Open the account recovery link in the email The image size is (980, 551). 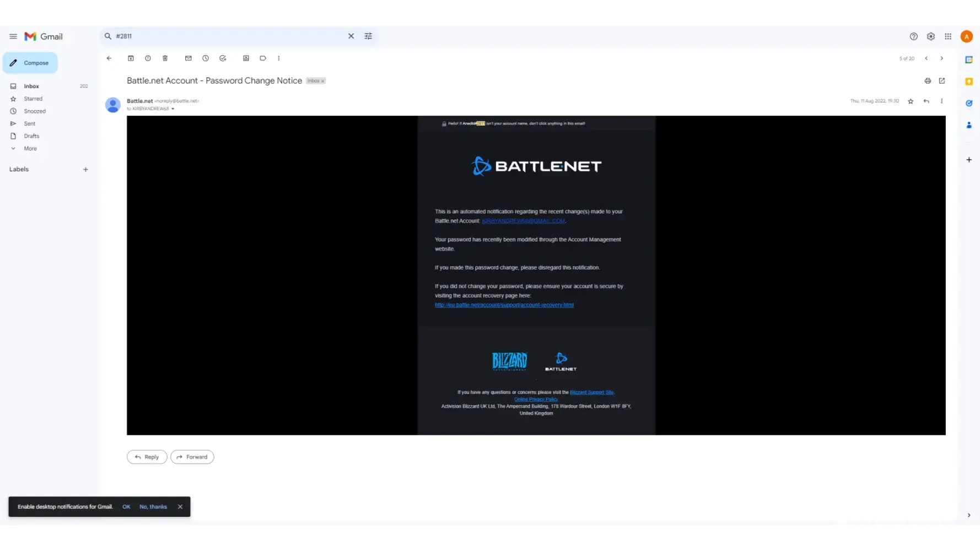[x=504, y=305]
